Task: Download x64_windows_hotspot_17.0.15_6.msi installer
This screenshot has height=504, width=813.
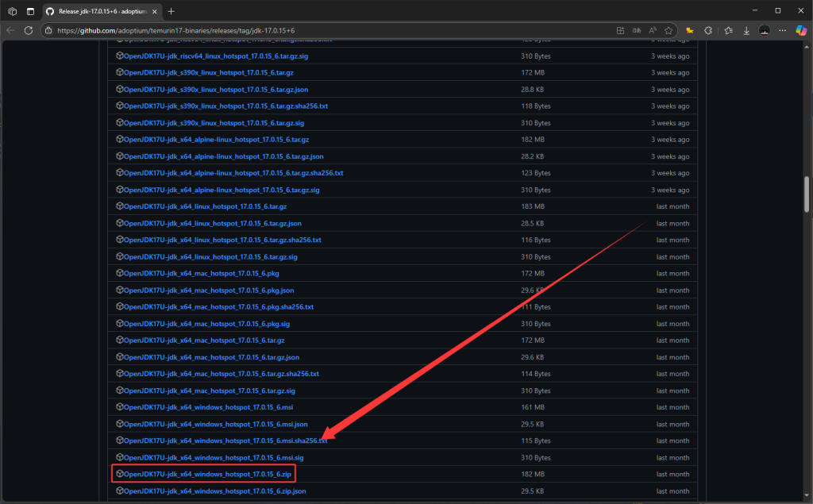Action: click(208, 407)
